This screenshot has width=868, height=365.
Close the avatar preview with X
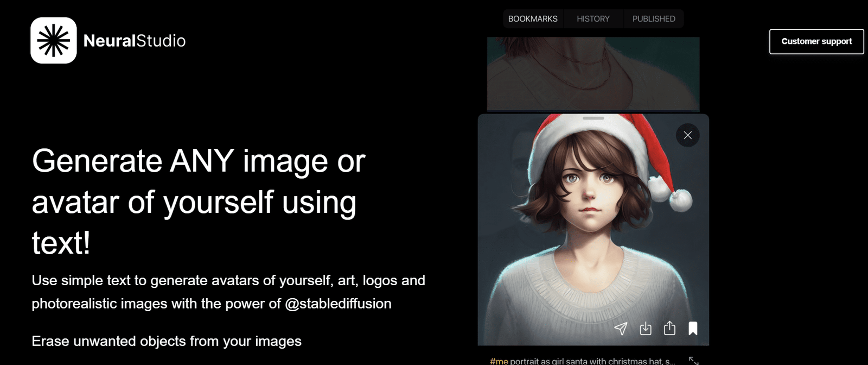687,135
